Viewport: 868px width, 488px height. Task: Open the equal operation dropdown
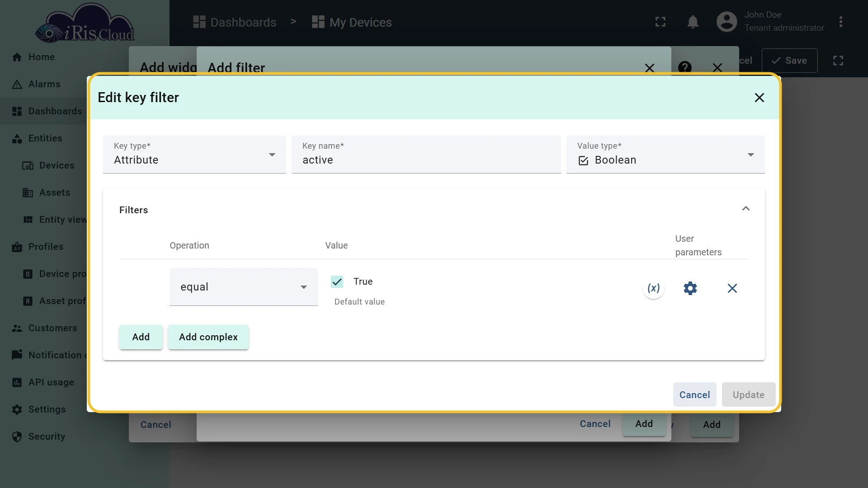coord(244,287)
